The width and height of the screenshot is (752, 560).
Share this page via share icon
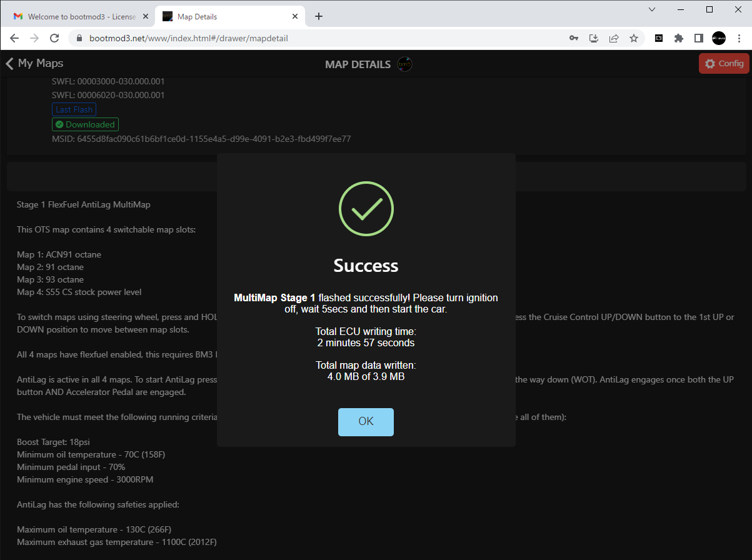[614, 38]
